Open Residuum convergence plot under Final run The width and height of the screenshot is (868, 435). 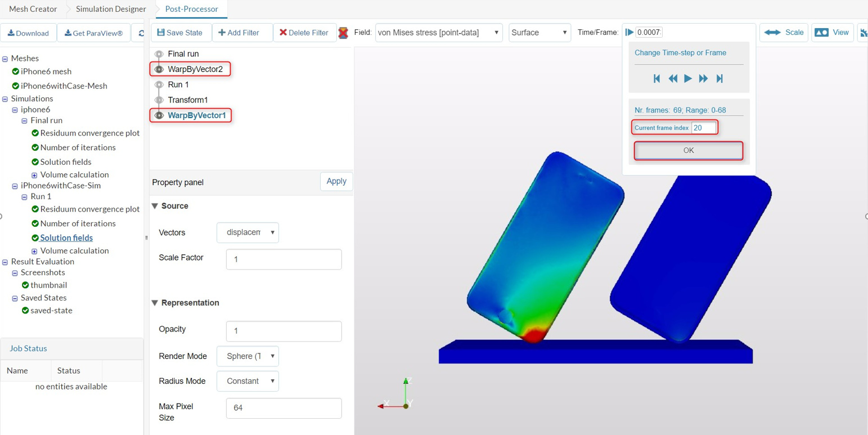[x=90, y=133]
